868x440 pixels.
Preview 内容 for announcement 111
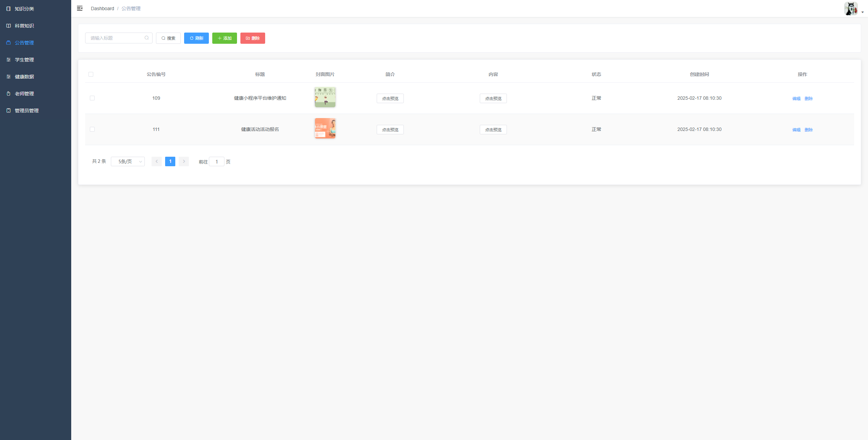tap(493, 130)
